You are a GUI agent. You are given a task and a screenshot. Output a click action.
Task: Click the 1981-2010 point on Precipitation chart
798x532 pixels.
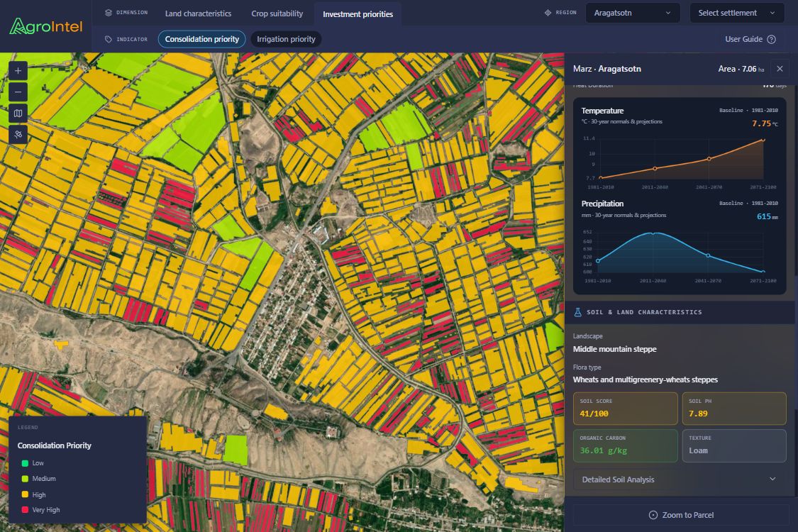[598, 260]
